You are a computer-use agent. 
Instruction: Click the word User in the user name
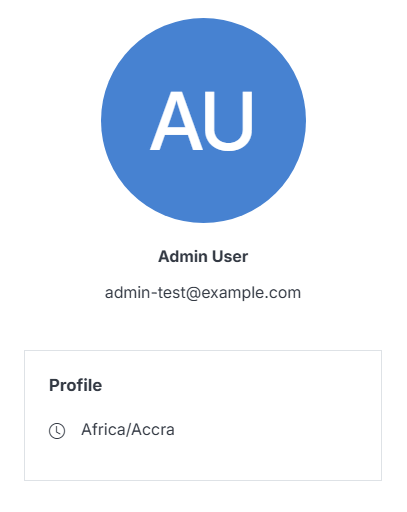230,256
